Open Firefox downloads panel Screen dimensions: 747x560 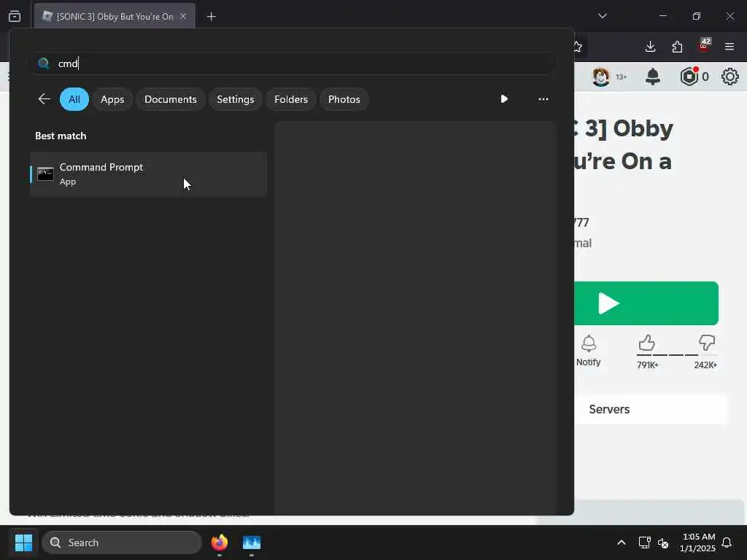(650, 47)
